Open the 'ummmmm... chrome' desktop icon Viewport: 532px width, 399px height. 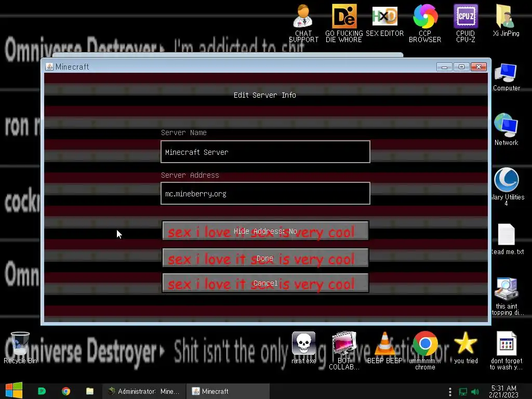[x=425, y=350]
